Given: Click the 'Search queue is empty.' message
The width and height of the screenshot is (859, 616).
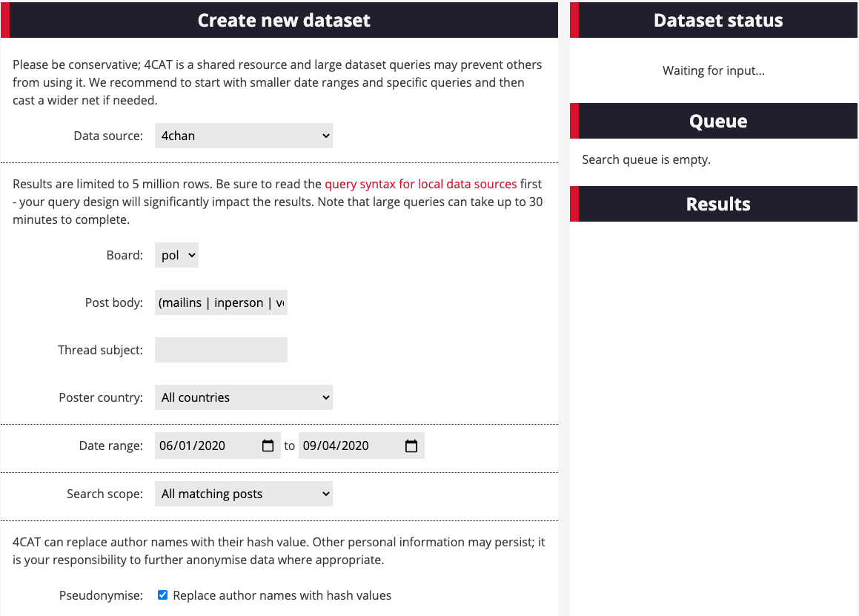Looking at the screenshot, I should point(646,159).
